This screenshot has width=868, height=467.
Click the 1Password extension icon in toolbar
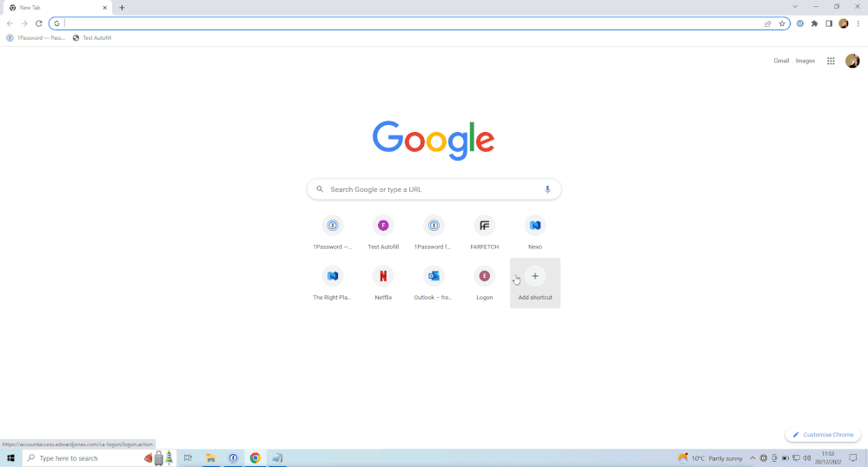(x=800, y=23)
